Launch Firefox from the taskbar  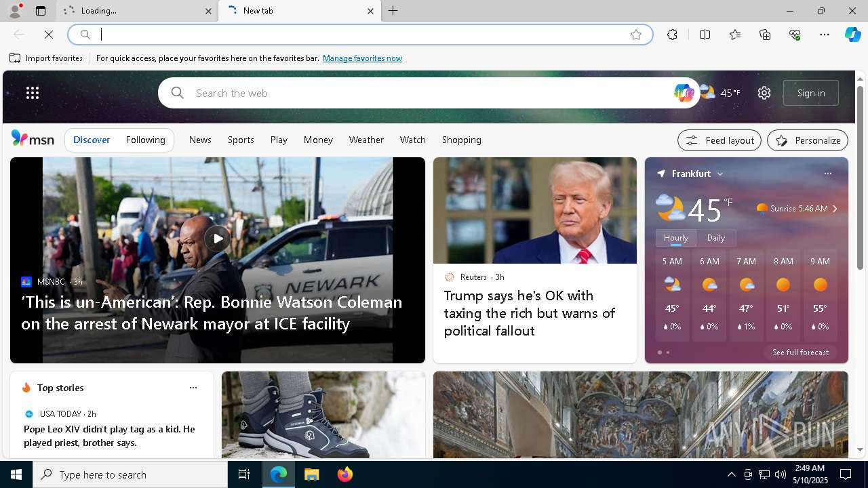(x=345, y=474)
